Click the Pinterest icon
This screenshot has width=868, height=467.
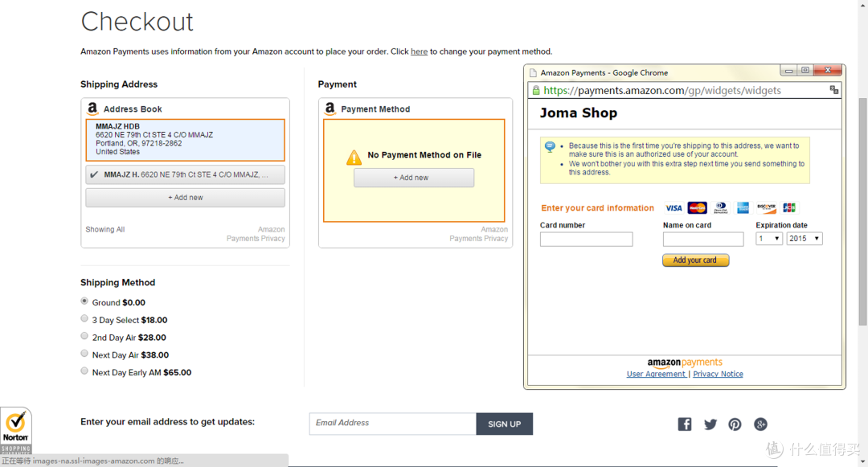point(735,424)
